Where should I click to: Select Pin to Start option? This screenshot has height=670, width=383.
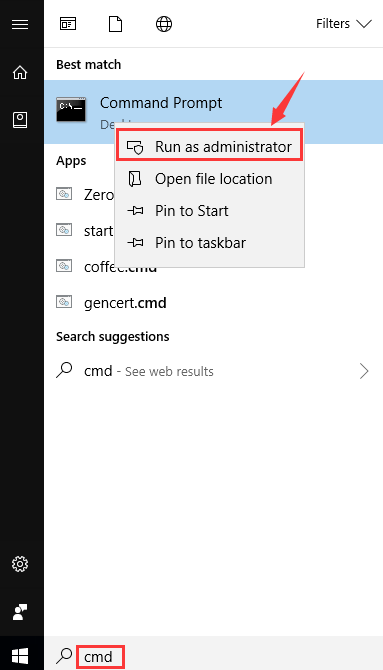coord(209,211)
